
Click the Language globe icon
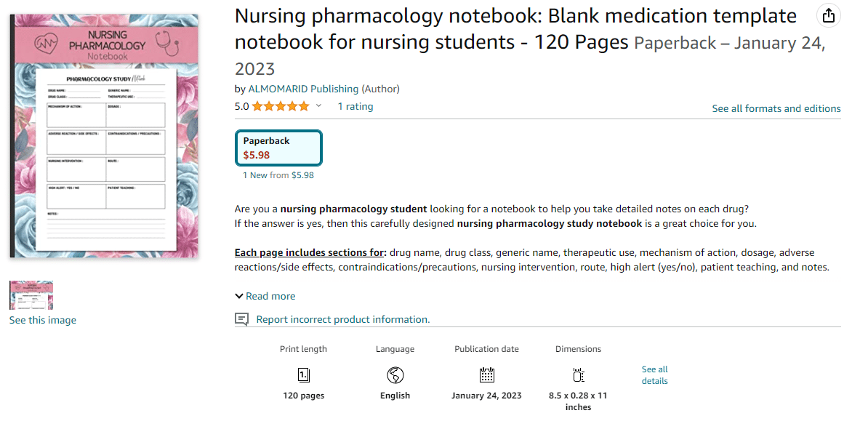[x=395, y=375]
